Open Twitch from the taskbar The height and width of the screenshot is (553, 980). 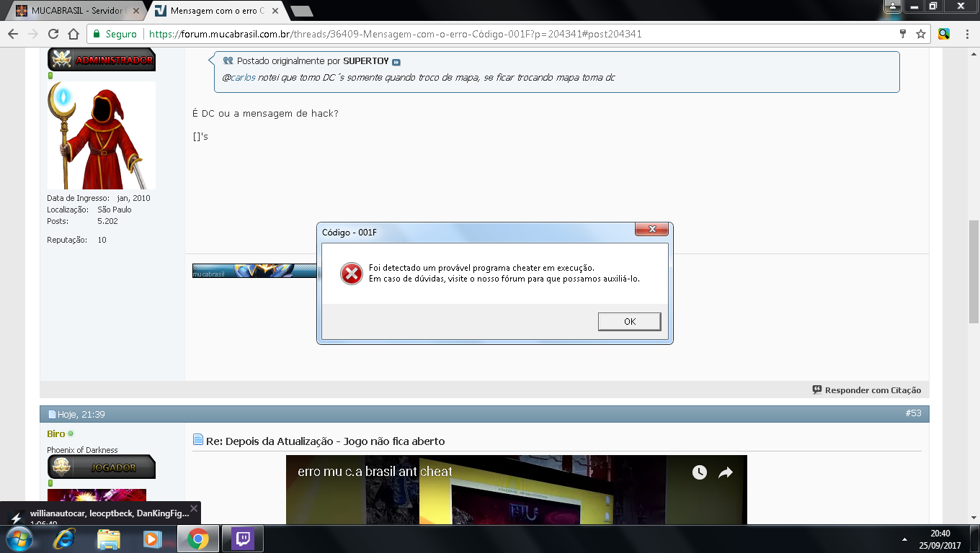pos(242,539)
